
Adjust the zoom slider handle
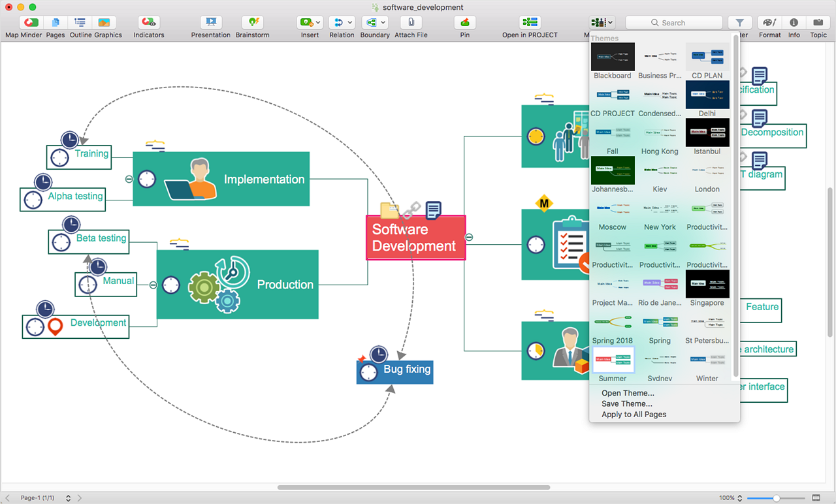(x=777, y=498)
